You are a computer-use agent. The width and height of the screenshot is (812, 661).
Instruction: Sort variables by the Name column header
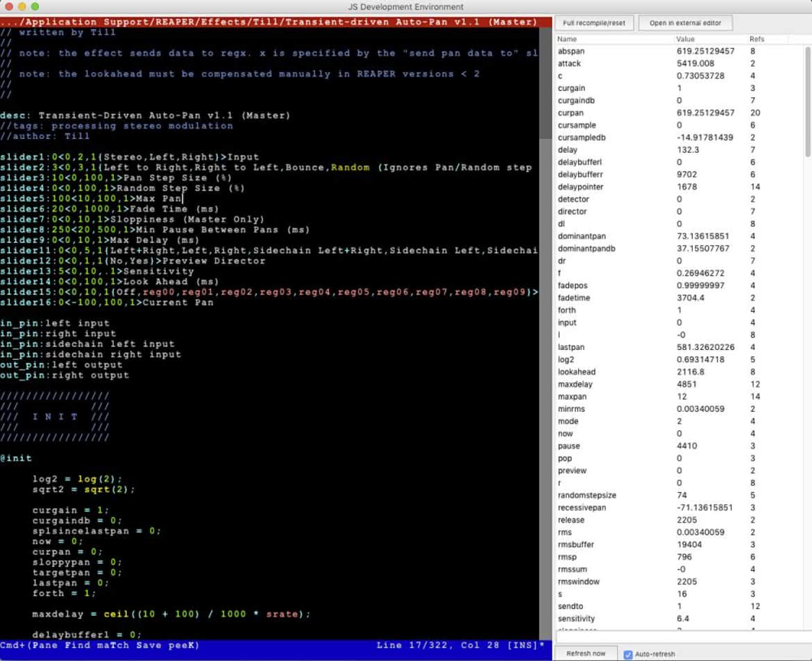click(x=567, y=39)
